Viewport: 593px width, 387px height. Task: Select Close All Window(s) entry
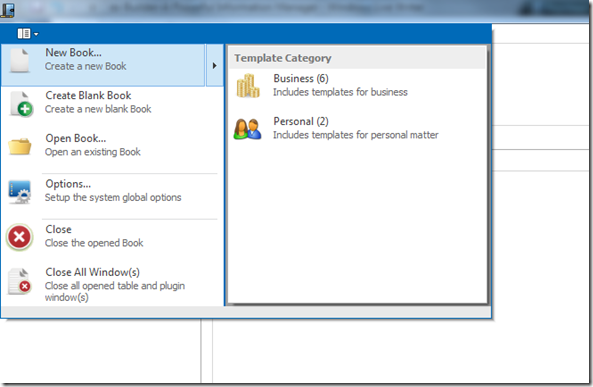(112, 284)
